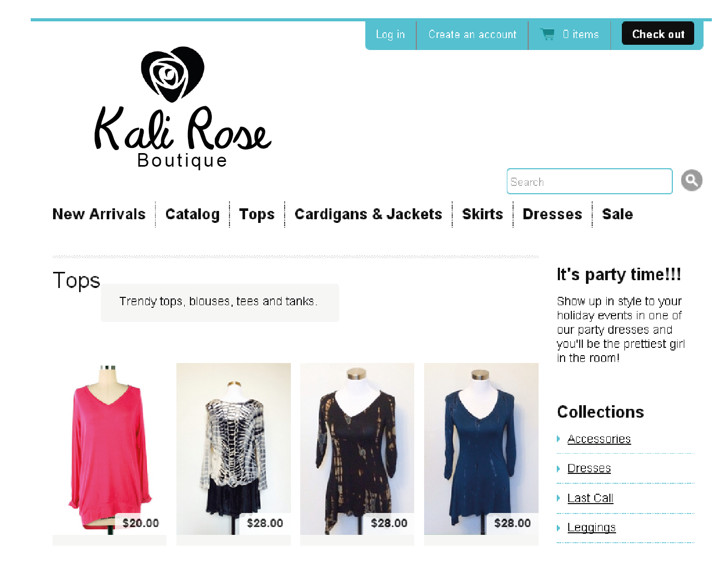
Task: Open the Skirts category
Action: [x=482, y=214]
